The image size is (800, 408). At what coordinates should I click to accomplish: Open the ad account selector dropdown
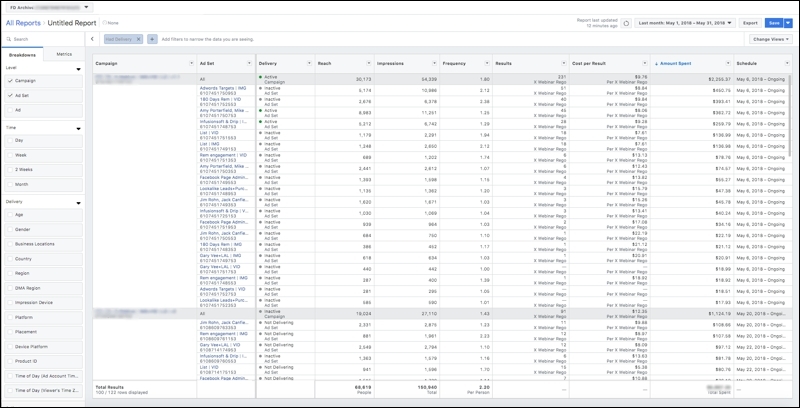click(x=49, y=7)
